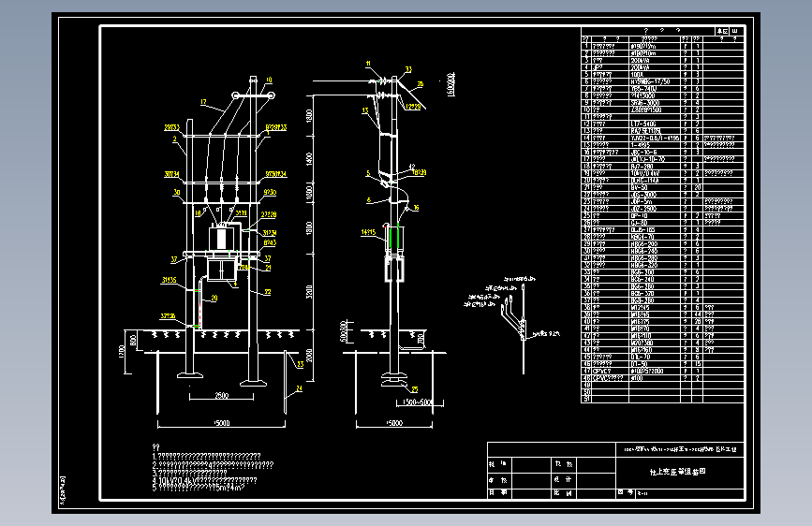Click the transformer body in the front view
Viewport: 812px width, 526px height.
tap(222, 238)
